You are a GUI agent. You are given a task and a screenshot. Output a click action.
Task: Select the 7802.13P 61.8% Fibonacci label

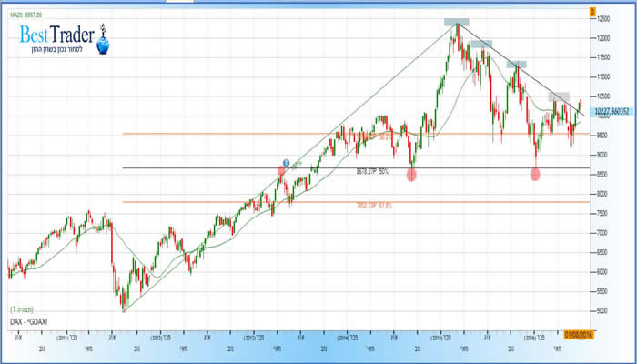[374, 205]
